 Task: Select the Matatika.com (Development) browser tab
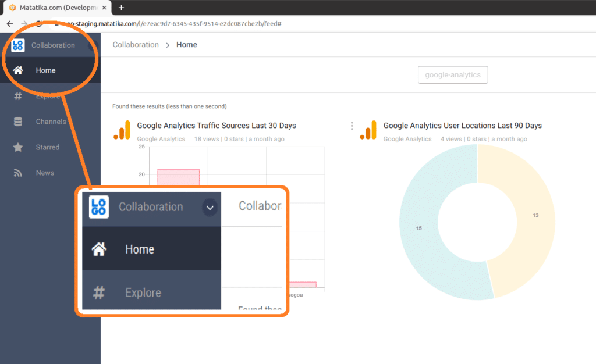coord(58,8)
